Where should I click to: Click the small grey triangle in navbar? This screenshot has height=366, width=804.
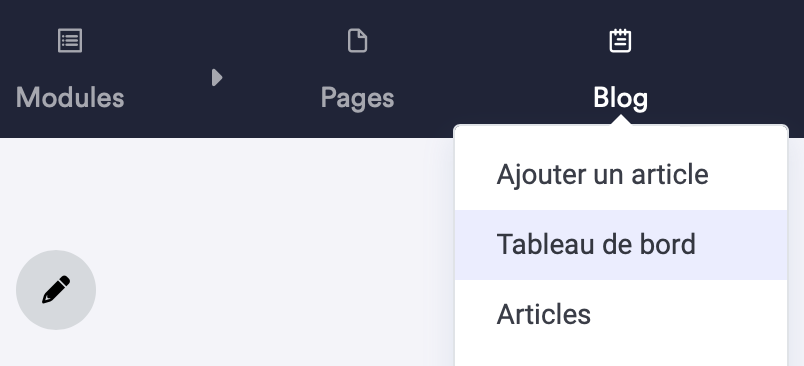(217, 77)
